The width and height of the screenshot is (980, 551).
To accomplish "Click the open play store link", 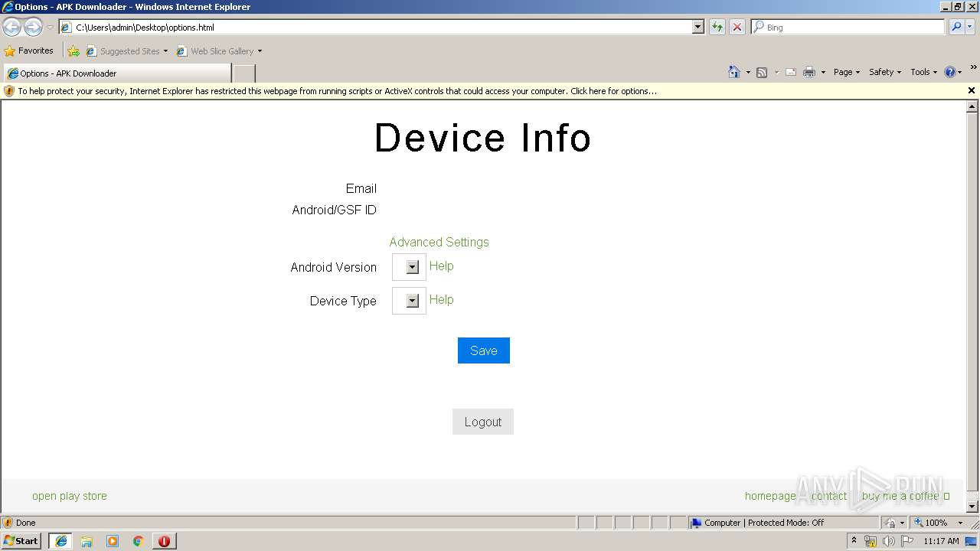I will pos(70,496).
